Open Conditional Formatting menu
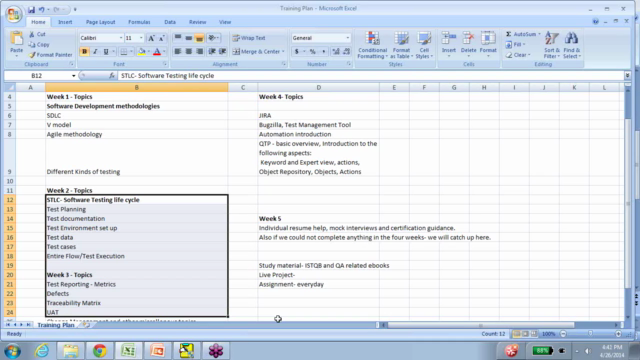Image resolution: width=640 pixels, height=360 pixels. pos(372,45)
